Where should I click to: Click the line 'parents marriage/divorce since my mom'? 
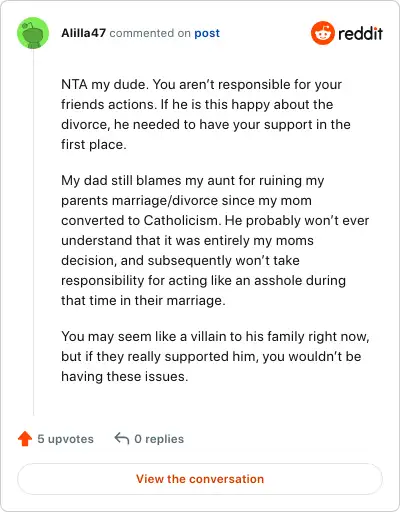click(x=186, y=201)
